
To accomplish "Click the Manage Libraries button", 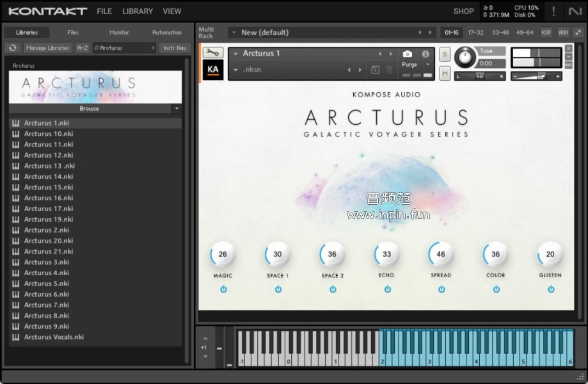I will point(48,48).
